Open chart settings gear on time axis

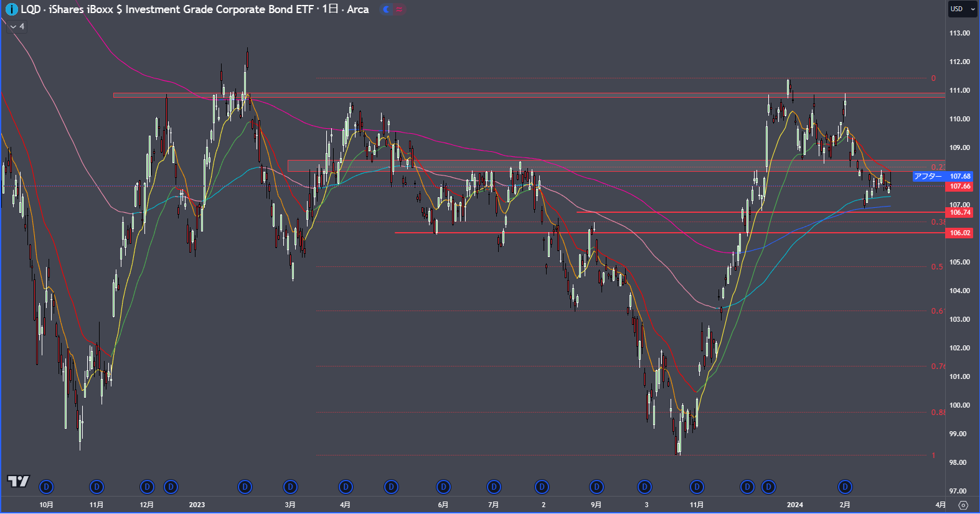963,505
